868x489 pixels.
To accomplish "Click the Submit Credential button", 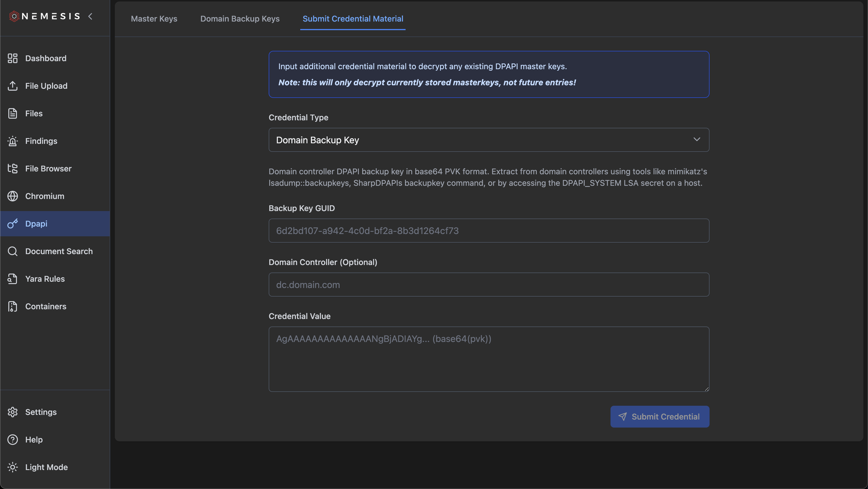I will point(659,416).
